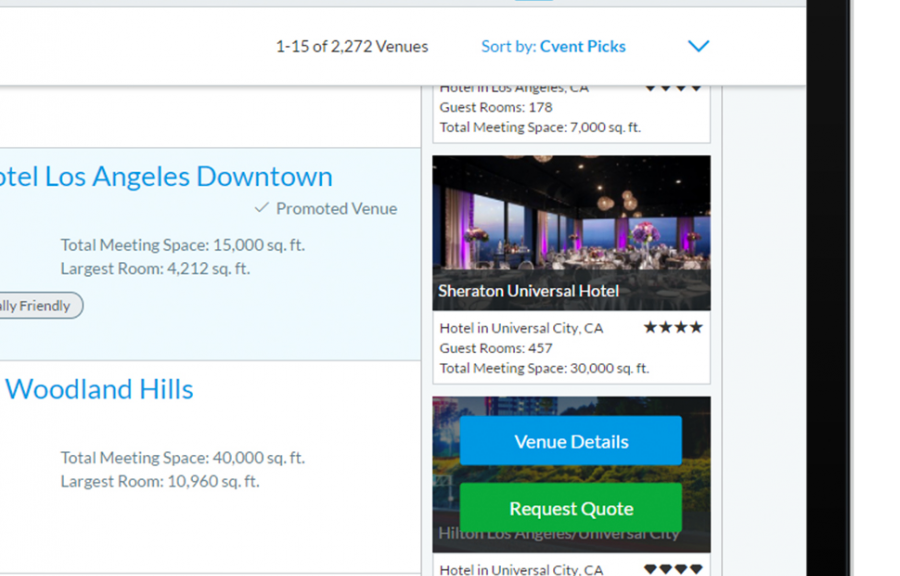Click the blue Venue Details button
This screenshot has width=900, height=576.
click(x=571, y=441)
